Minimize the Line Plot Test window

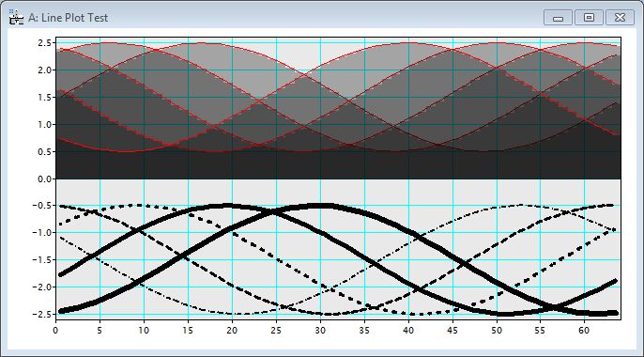coord(558,18)
